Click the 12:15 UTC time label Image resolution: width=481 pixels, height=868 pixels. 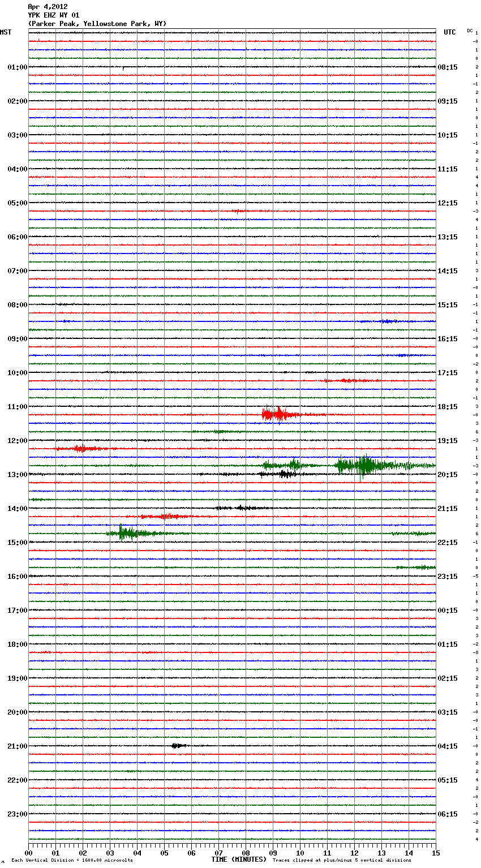pos(448,203)
